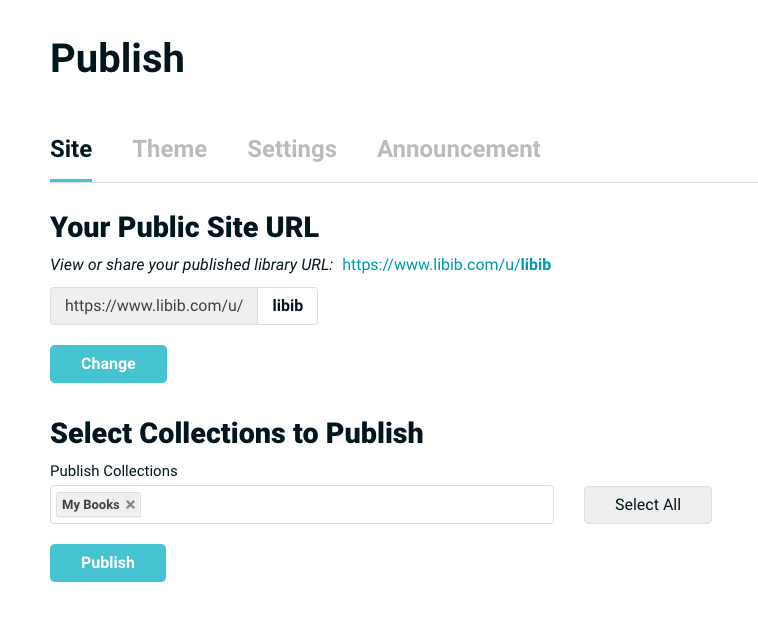Image resolution: width=758 pixels, height=626 pixels.
Task: Open the published library URL link
Action: coord(446,265)
